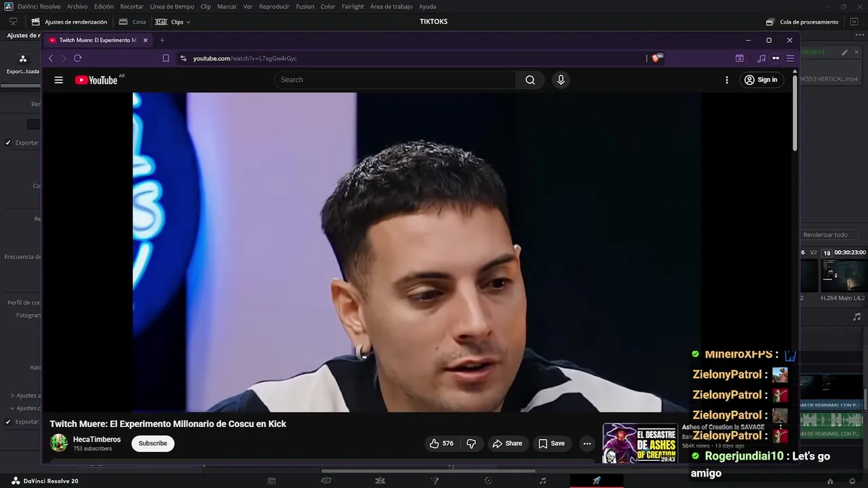Switch to the Color page icon
The width and height of the screenshot is (868, 488).
tap(488, 481)
